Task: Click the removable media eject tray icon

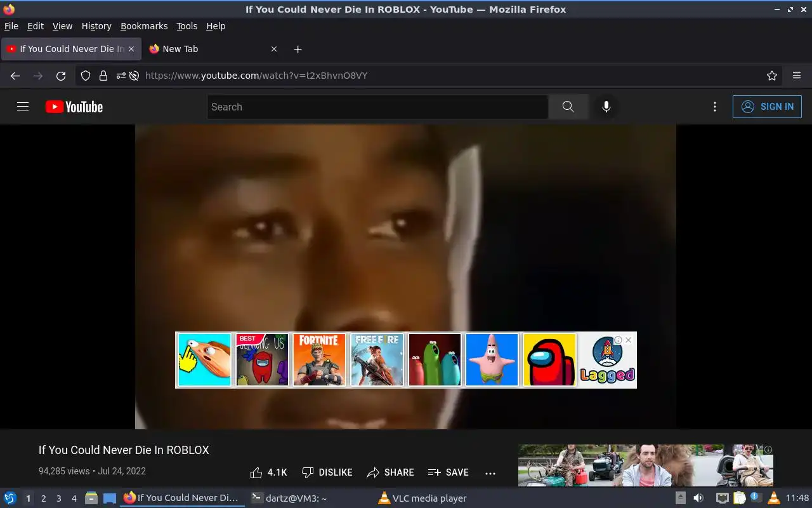Action: tap(680, 498)
